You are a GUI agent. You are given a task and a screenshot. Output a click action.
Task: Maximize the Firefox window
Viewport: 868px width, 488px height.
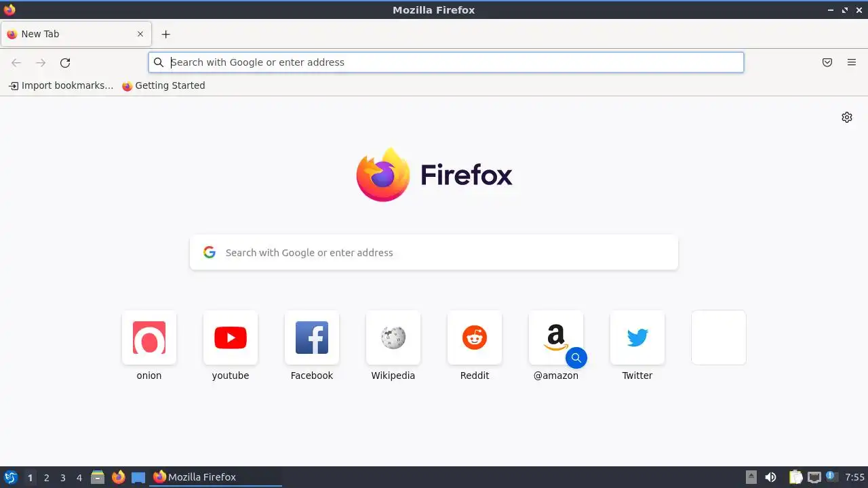(x=845, y=10)
